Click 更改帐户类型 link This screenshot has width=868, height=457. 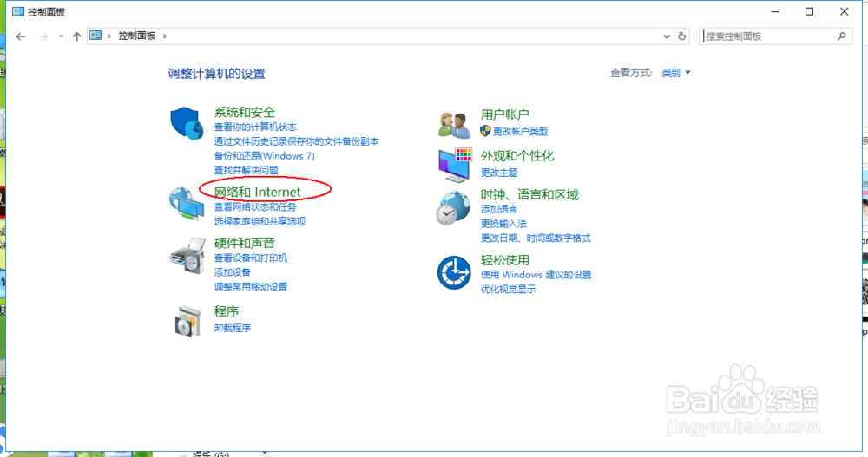point(520,131)
